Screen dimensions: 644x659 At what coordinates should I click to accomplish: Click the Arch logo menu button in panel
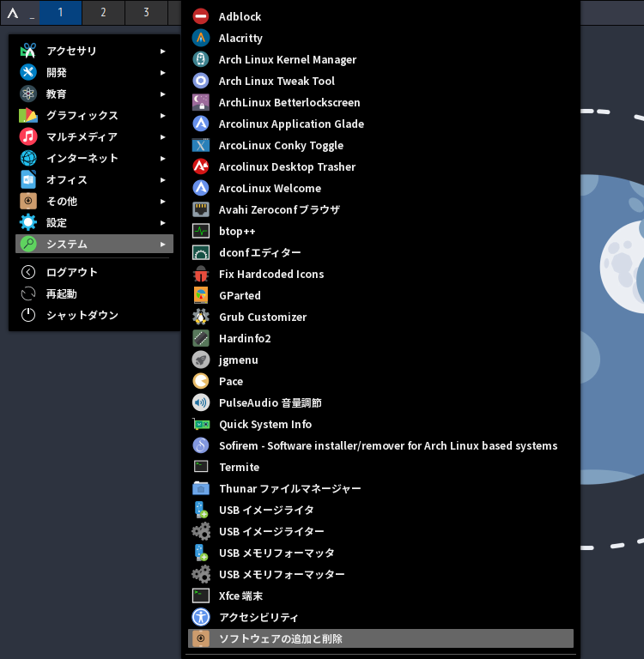coord(13,13)
